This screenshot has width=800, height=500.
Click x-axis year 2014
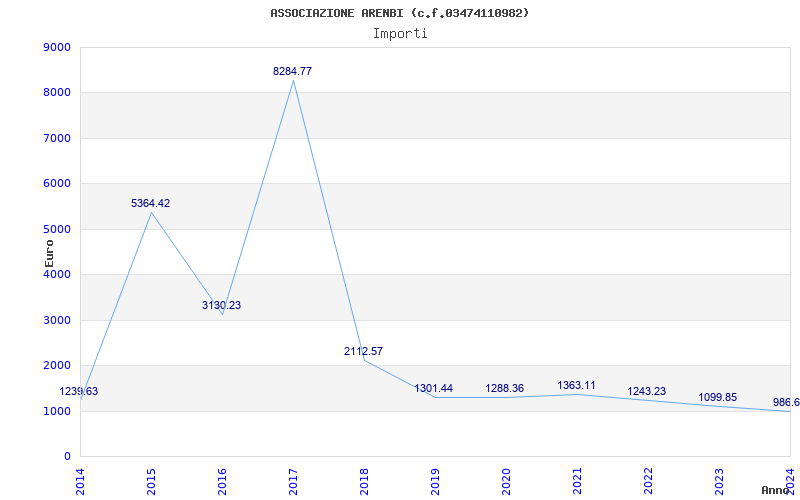80,482
